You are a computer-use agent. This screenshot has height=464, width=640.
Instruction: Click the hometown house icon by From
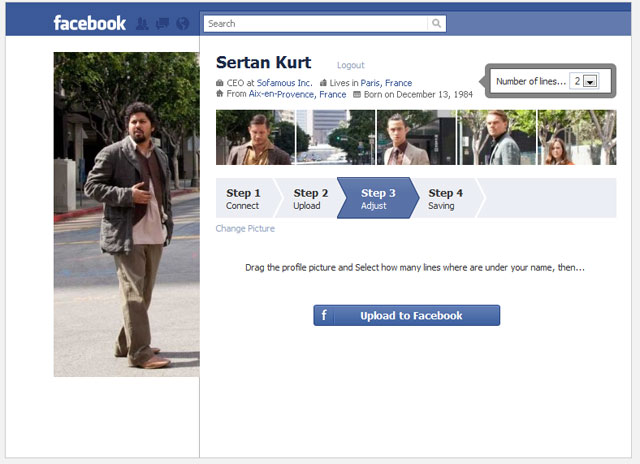pos(220,94)
